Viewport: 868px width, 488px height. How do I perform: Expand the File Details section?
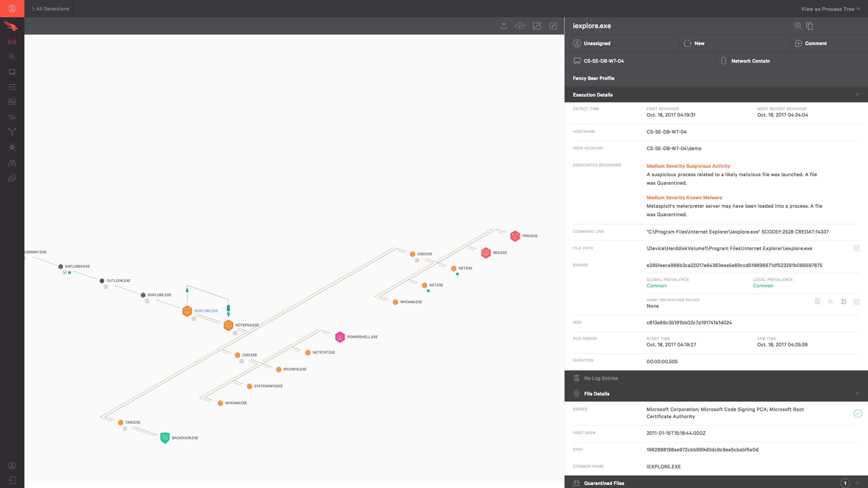(x=858, y=393)
